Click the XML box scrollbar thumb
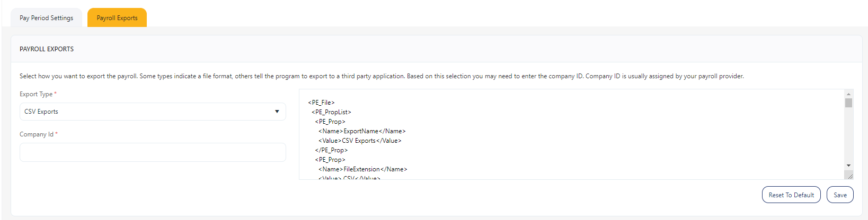 tap(848, 103)
